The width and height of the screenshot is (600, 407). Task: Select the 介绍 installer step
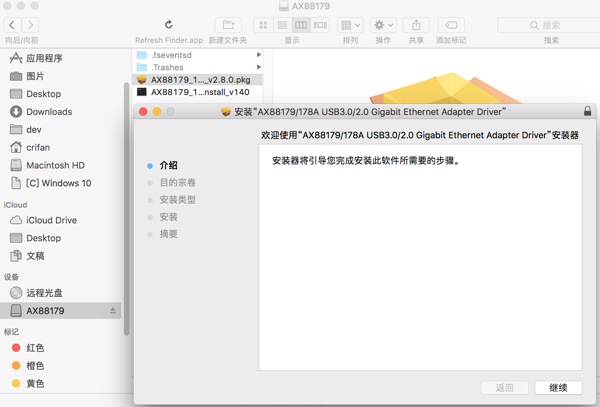163,165
